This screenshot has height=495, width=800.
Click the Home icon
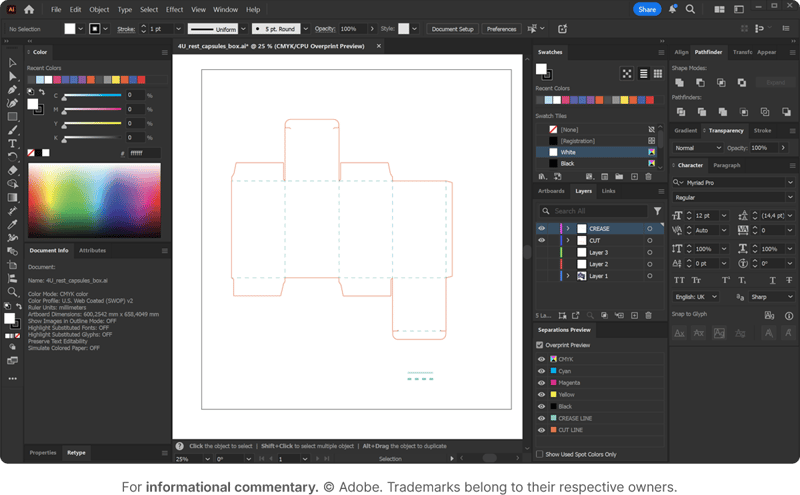[x=29, y=9]
